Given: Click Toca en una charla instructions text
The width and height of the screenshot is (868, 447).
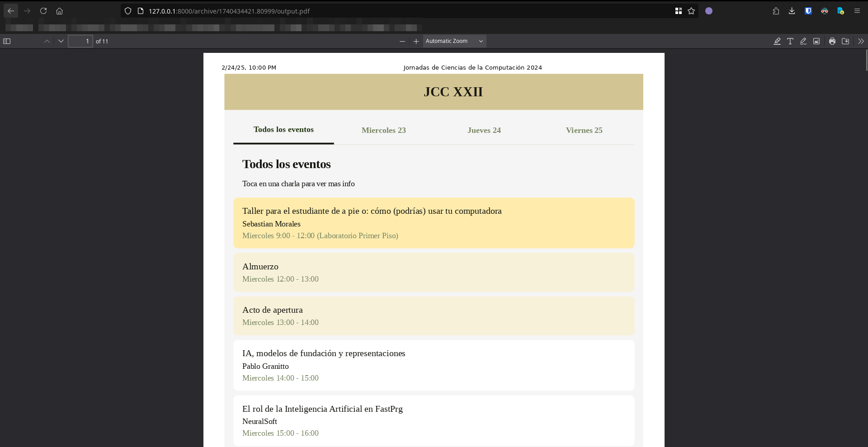Looking at the screenshot, I should pos(298,184).
